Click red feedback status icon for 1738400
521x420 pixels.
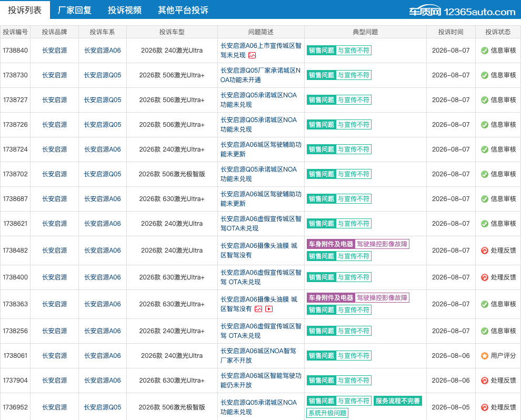coord(485,277)
